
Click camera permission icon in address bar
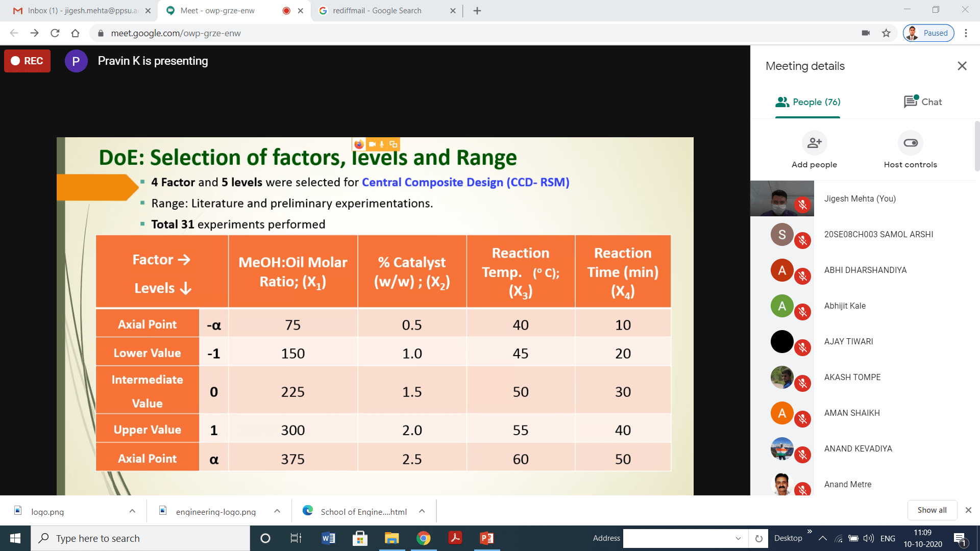(x=866, y=33)
